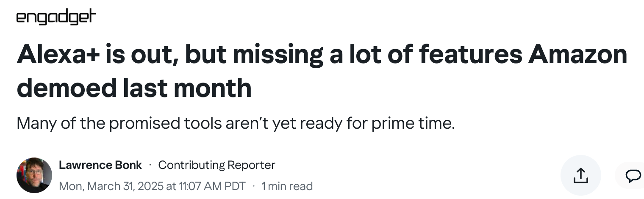Click the author name Lawrence Bonk
Image resolution: width=644 pixels, height=199 pixels.
(100, 165)
